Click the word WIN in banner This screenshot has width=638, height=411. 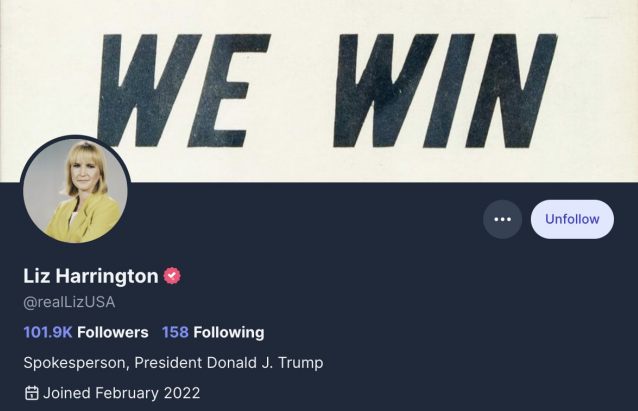click(x=445, y=91)
